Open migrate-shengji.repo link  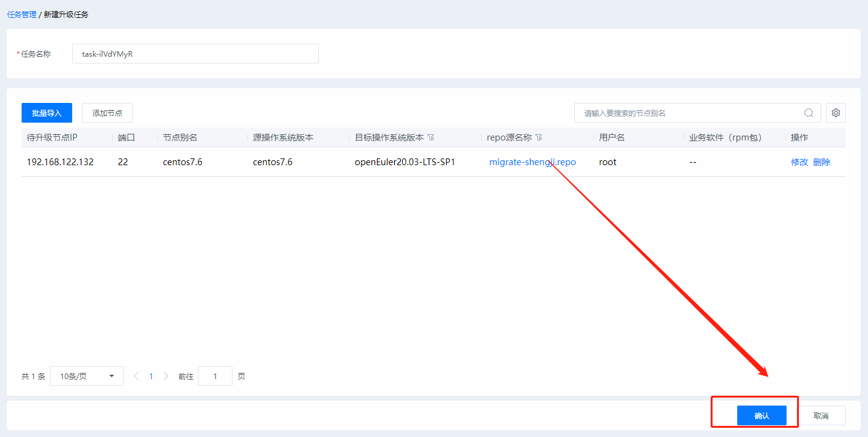pyautogui.click(x=532, y=162)
